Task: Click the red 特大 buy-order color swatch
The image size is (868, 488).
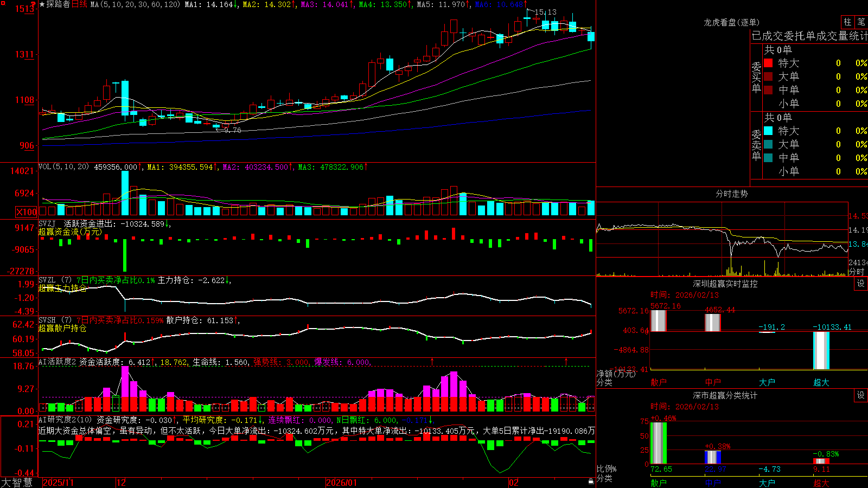Action: (768, 63)
